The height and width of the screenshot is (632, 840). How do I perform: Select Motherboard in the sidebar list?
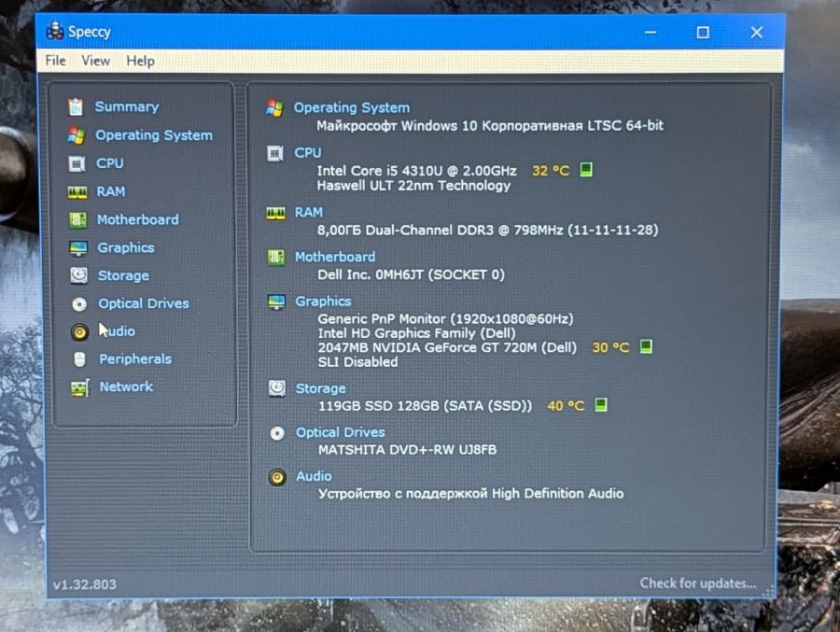click(138, 219)
